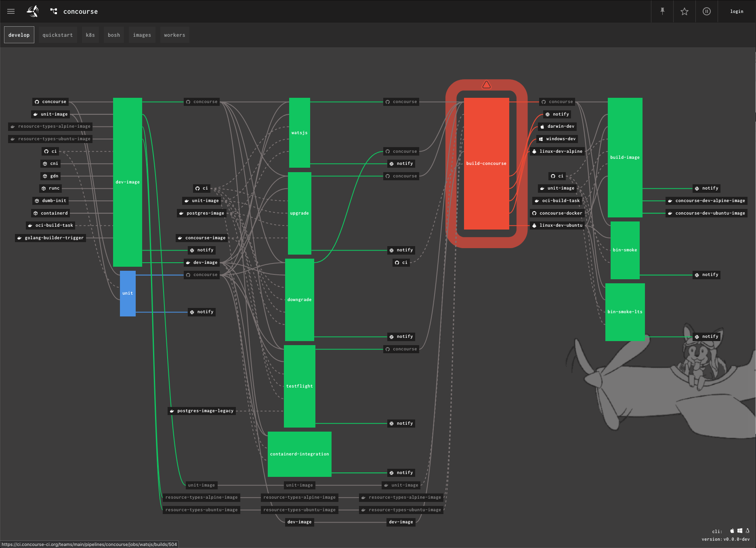Pause the concourse pipeline

pyautogui.click(x=706, y=11)
